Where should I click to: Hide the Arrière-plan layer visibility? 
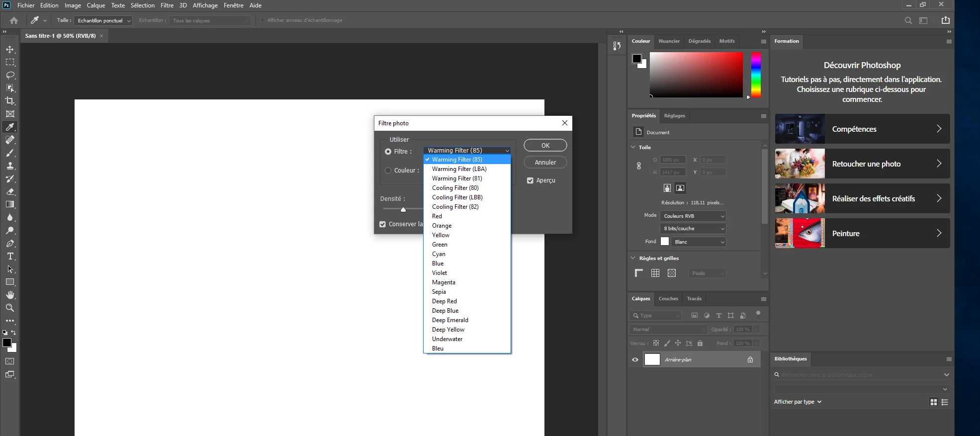pos(635,359)
